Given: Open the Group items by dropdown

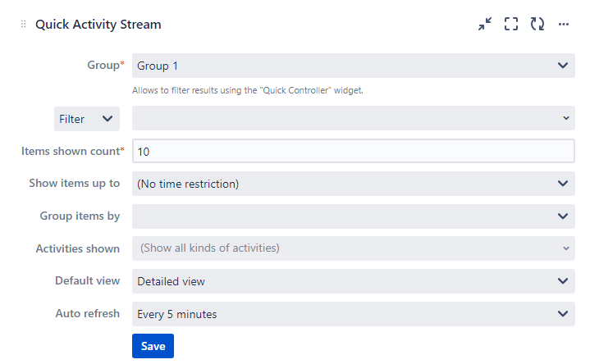Looking at the screenshot, I should click(x=353, y=216).
